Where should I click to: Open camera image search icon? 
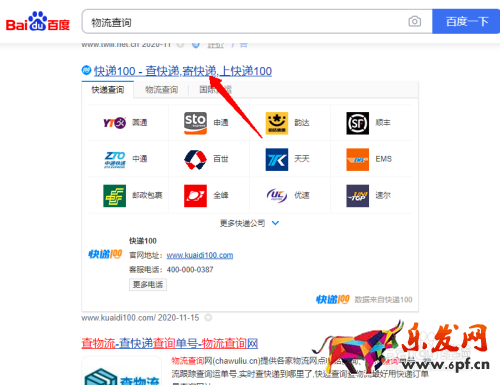[414, 22]
